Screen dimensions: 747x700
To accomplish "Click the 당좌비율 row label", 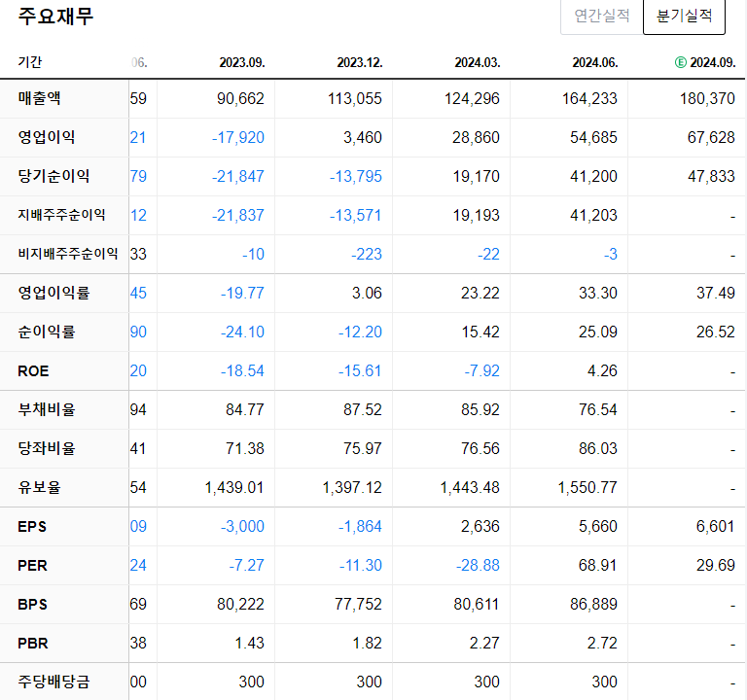I will 47,448.
